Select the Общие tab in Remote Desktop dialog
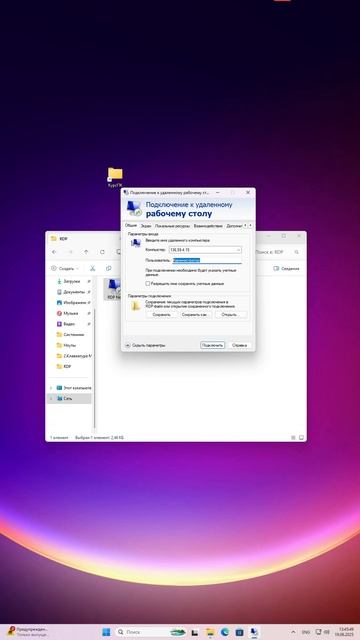The width and height of the screenshot is (360, 640). (131, 225)
